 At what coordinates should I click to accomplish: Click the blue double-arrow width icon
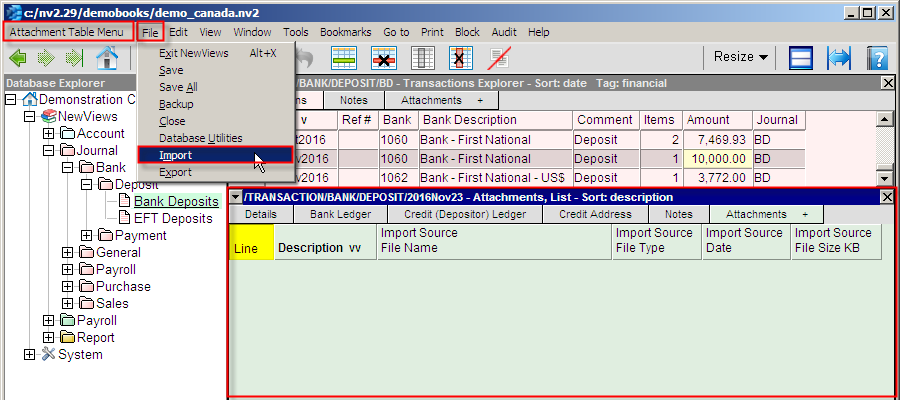pyautogui.click(x=838, y=57)
